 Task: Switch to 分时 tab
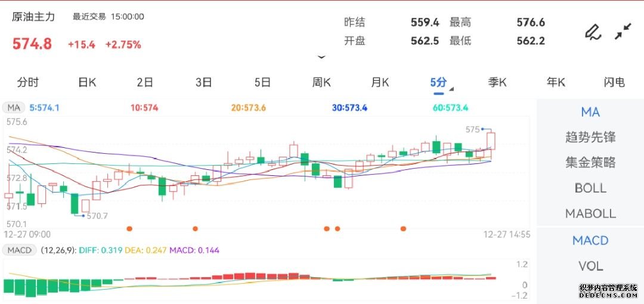[28, 82]
